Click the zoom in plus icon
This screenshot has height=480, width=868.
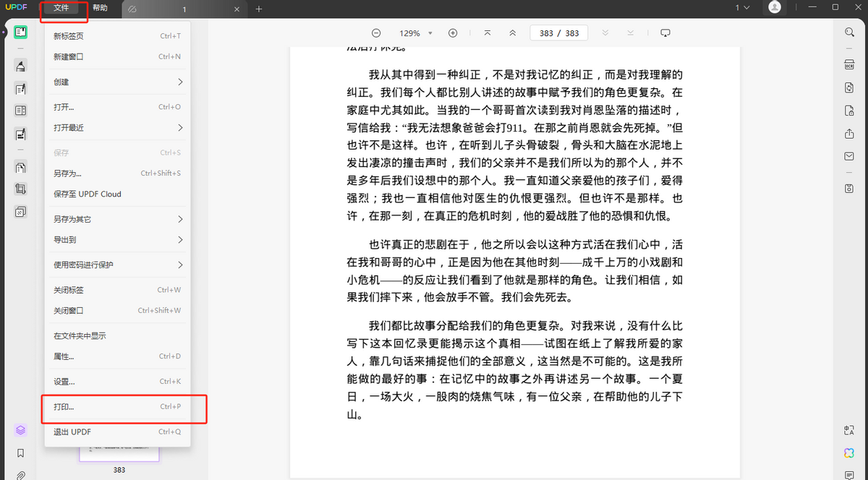[x=453, y=33]
